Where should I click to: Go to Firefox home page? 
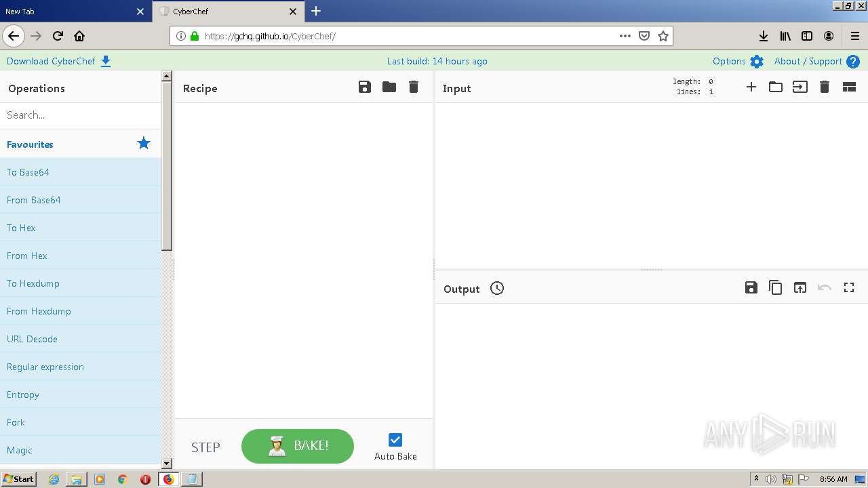click(x=79, y=36)
